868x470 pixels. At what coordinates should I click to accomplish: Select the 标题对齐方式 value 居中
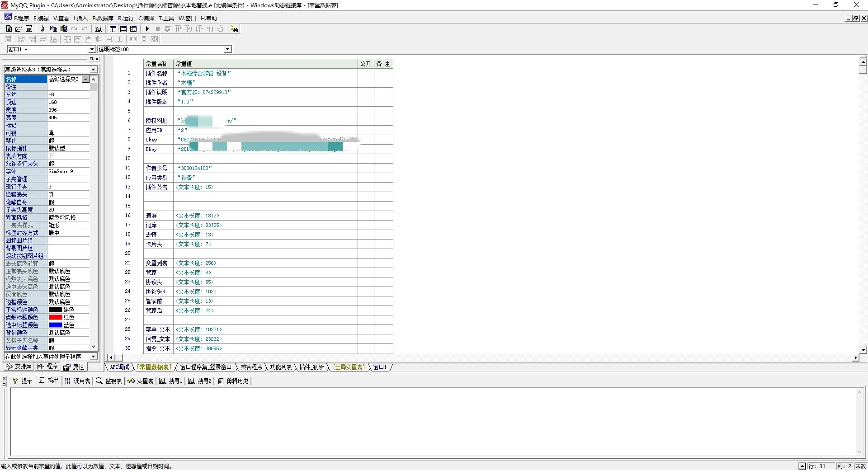coord(68,233)
